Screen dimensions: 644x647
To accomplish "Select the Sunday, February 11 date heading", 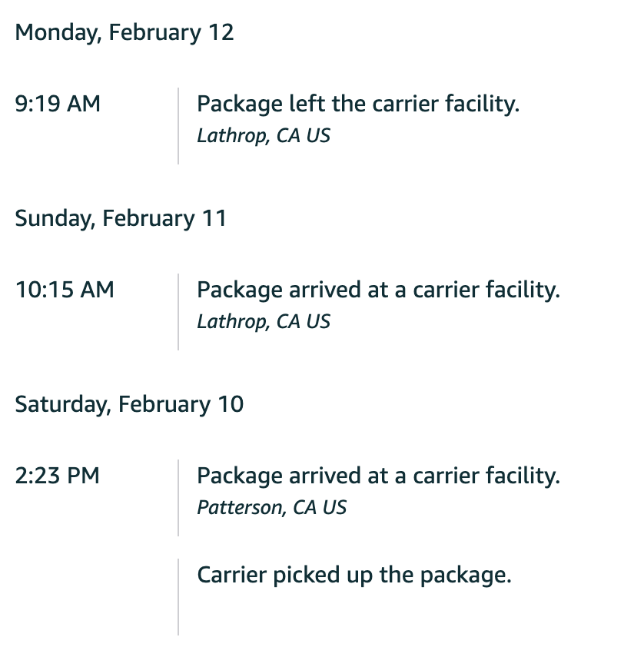I will pyautogui.click(x=121, y=219).
